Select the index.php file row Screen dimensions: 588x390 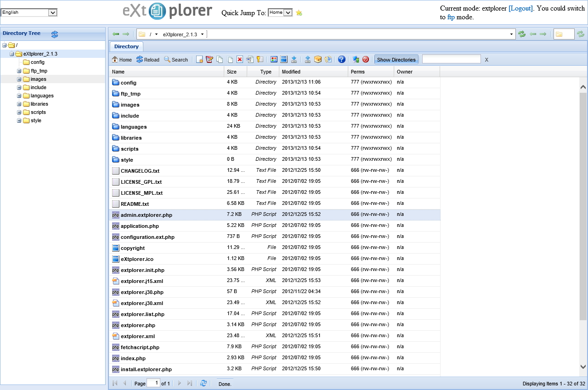pyautogui.click(x=275, y=358)
